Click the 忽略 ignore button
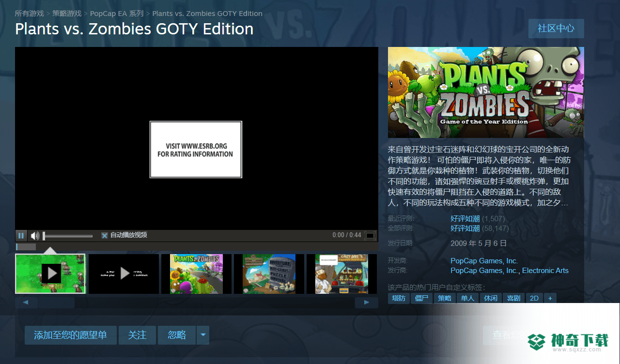The width and height of the screenshot is (620, 364). click(177, 335)
